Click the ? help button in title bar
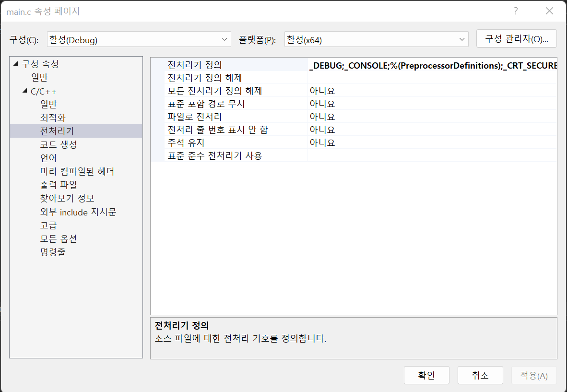567x392 pixels. (516, 11)
